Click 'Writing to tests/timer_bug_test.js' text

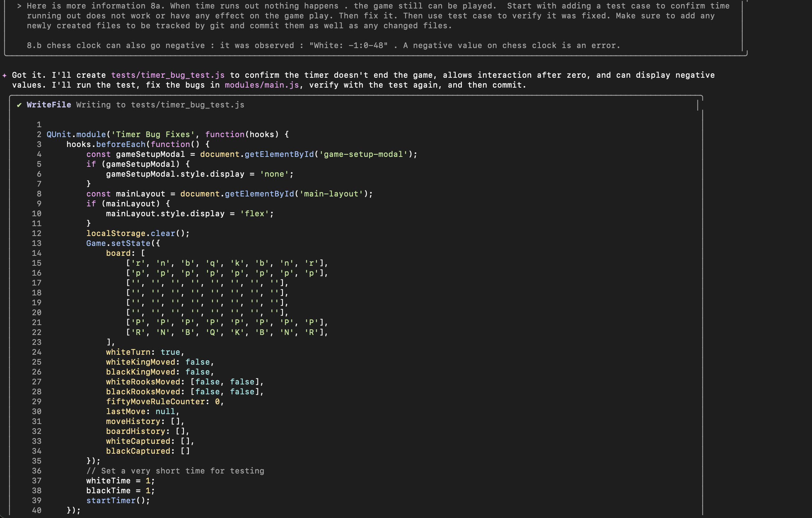[160, 105]
